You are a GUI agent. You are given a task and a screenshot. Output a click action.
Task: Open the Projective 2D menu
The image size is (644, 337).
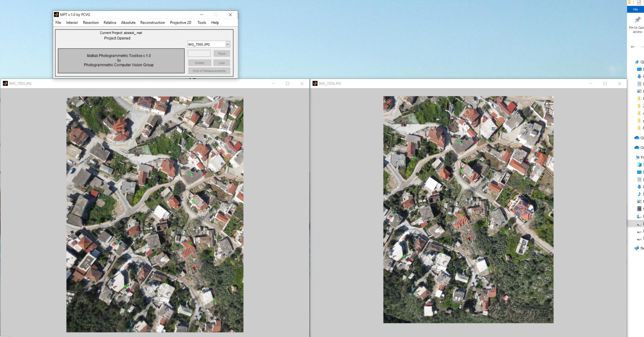coord(180,23)
